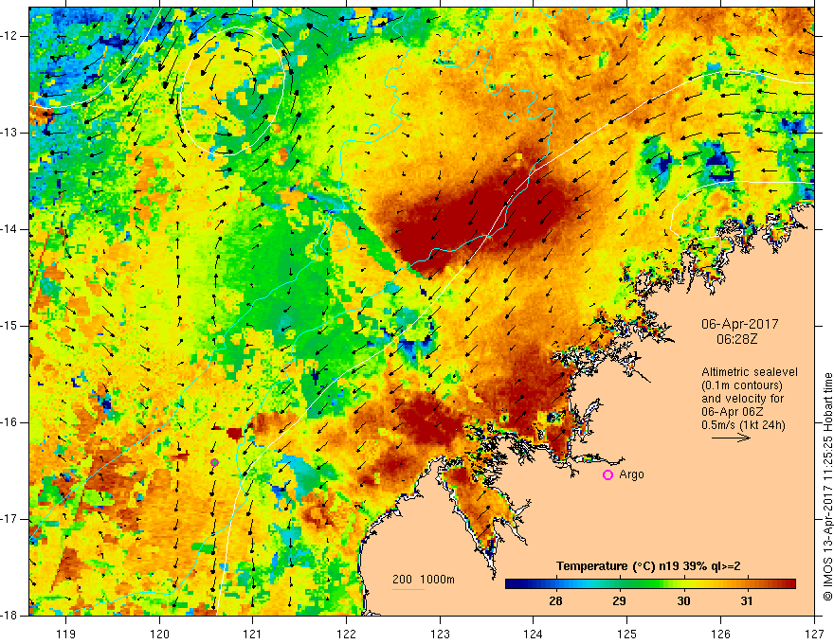Click the '120' longitude axis label
The width and height of the screenshot is (834, 644).
[159, 634]
